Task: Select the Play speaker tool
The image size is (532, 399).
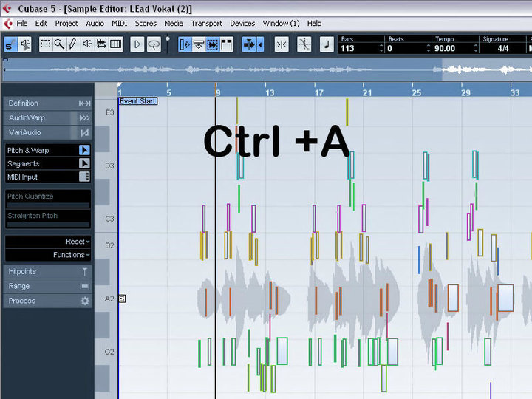Action: (87, 44)
